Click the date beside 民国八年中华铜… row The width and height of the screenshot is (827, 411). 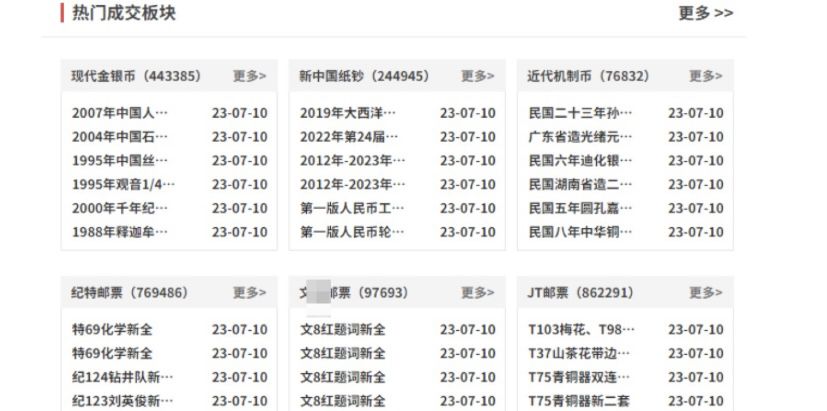[x=696, y=232]
